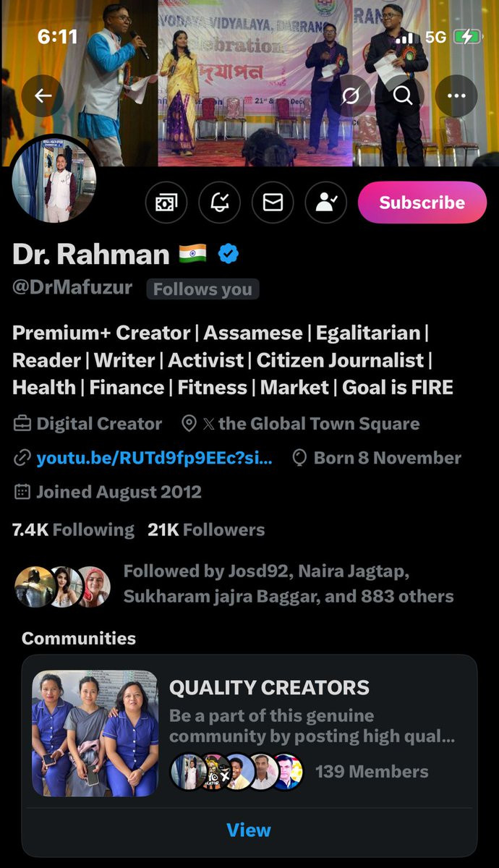Open the community nurses thumbnail image

[95, 733]
